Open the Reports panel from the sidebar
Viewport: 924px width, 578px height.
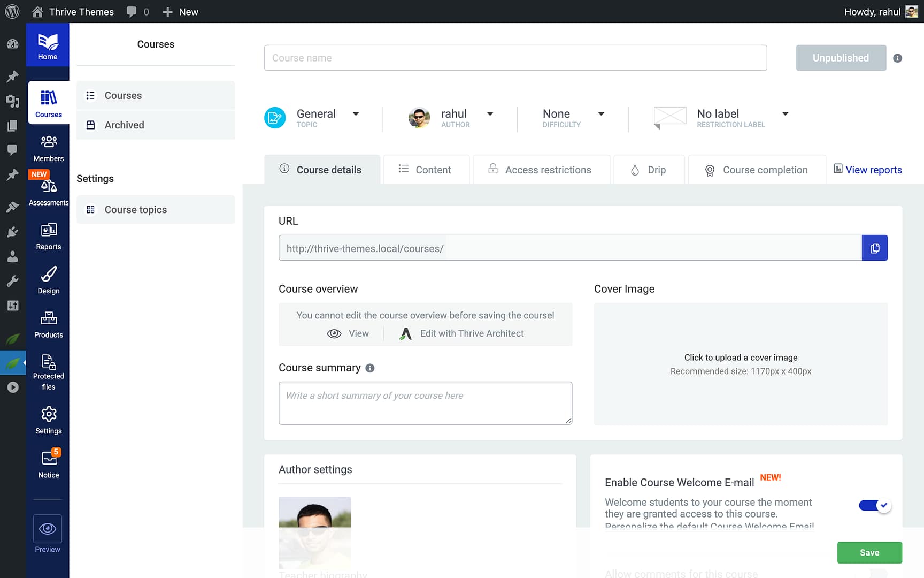coord(48,234)
